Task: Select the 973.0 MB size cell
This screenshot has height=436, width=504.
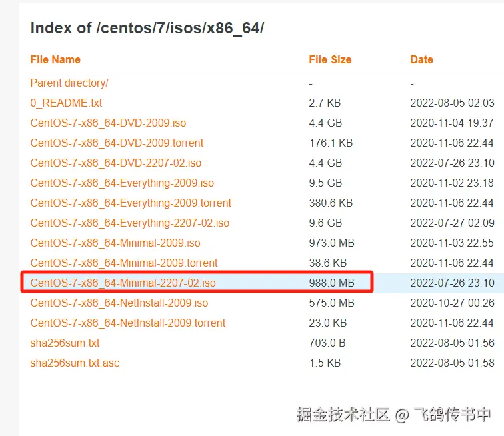Action: tap(332, 243)
